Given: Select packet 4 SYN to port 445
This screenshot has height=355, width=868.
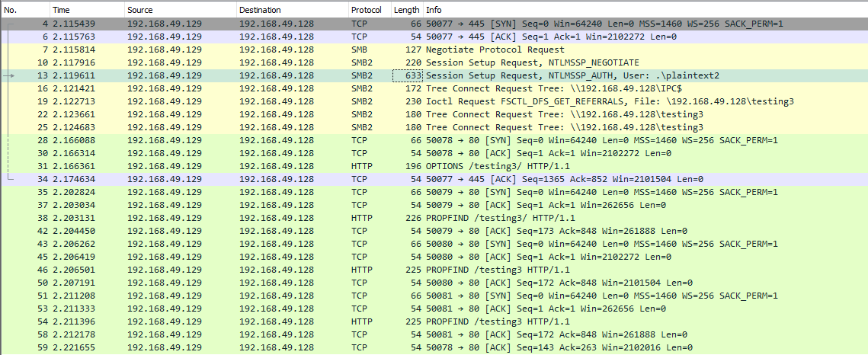Looking at the screenshot, I should click(434, 24).
